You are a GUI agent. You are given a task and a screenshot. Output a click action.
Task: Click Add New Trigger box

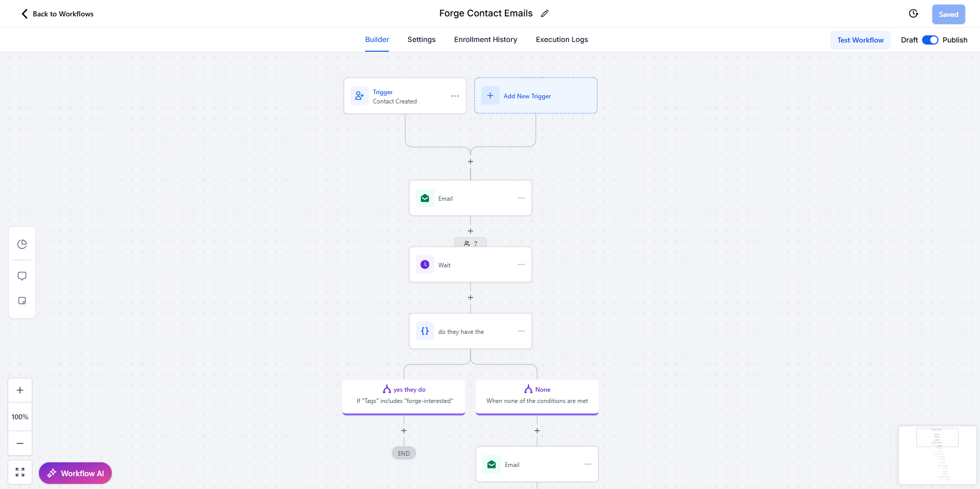point(536,96)
